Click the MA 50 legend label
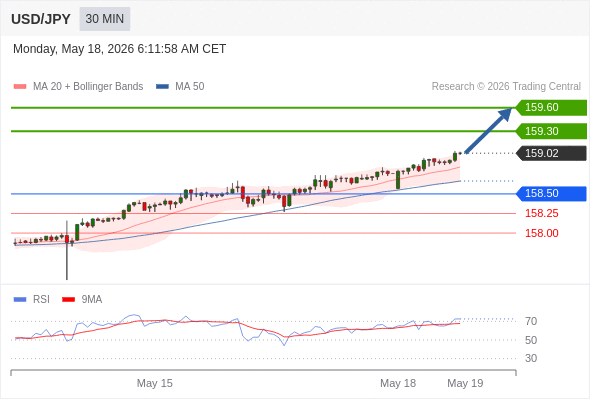Image resolution: width=590 pixels, height=400 pixels. 190,87
